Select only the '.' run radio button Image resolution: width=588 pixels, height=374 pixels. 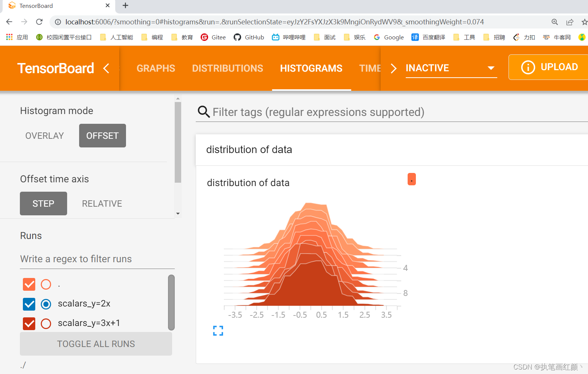pyautogui.click(x=46, y=284)
